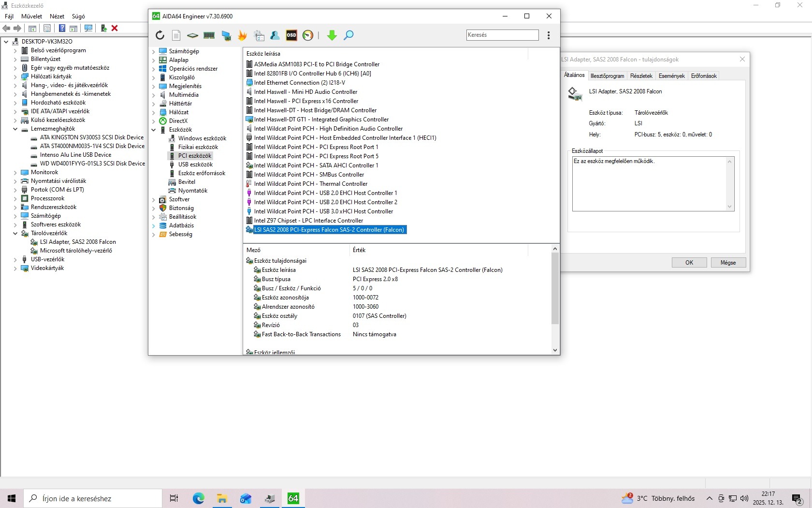Click OK in the properties dialog
The width and height of the screenshot is (812, 508).
tap(689, 263)
